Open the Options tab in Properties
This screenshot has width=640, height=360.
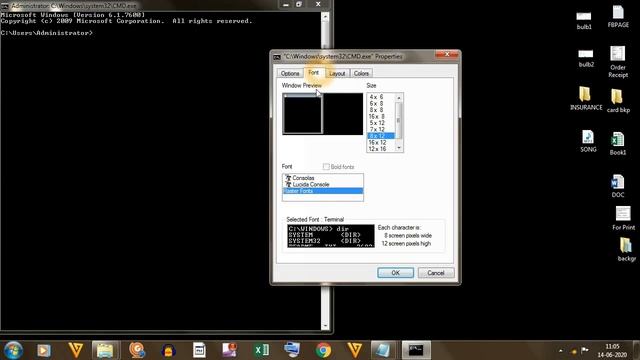point(290,73)
